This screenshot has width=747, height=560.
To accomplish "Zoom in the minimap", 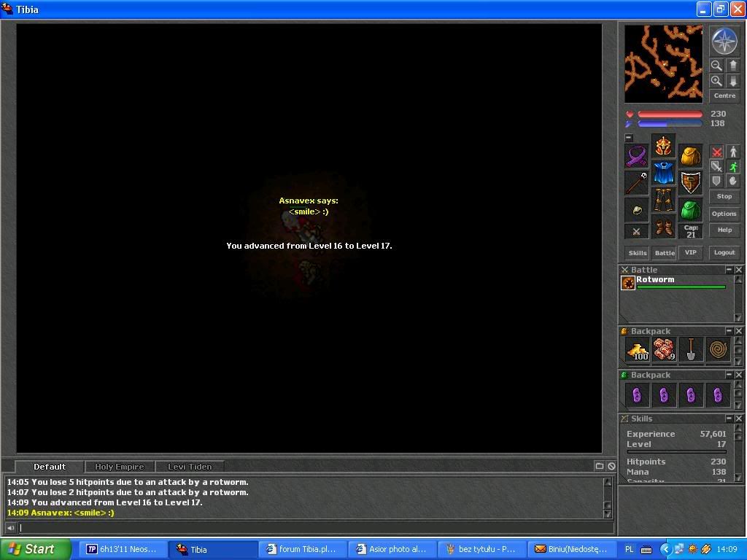I will [716, 81].
